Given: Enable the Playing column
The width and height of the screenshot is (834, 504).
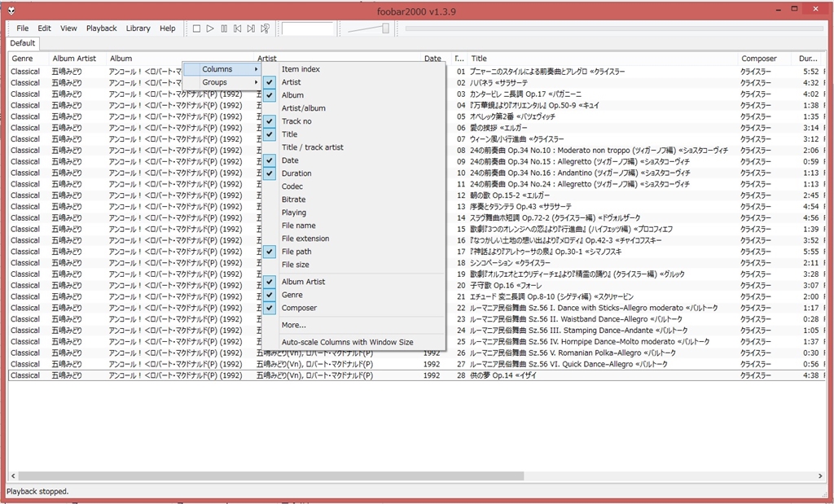Looking at the screenshot, I should point(353,213).
